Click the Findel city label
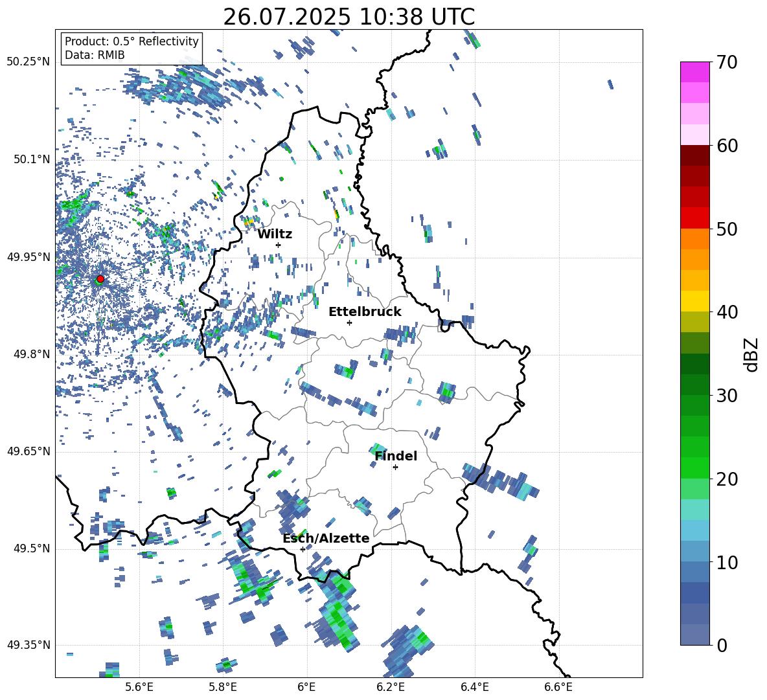 point(396,456)
